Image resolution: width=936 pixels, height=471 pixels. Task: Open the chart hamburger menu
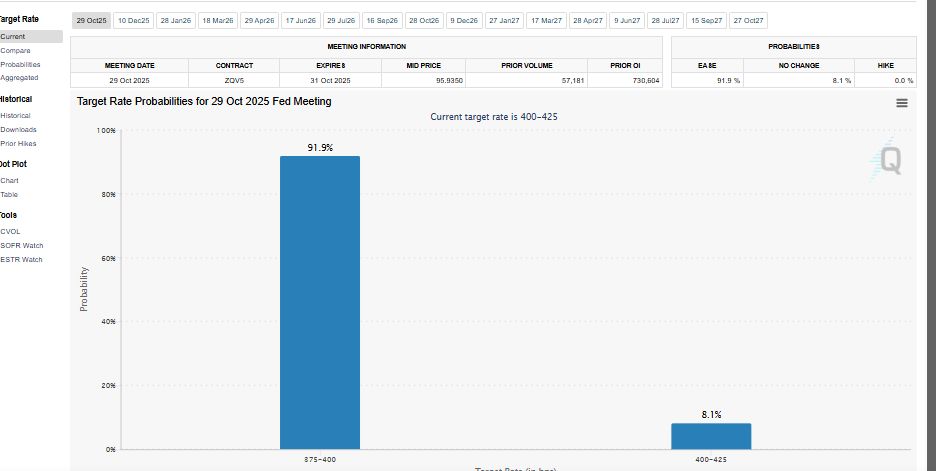coord(902,103)
